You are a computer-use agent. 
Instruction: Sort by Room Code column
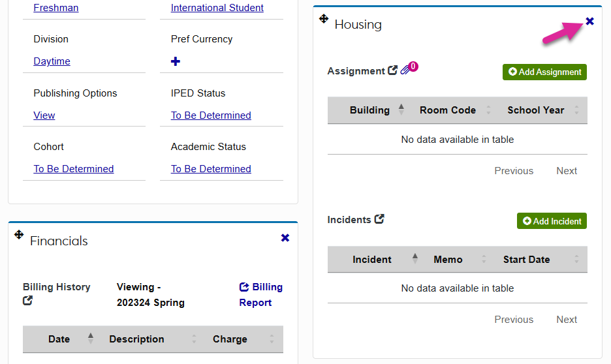coord(448,110)
